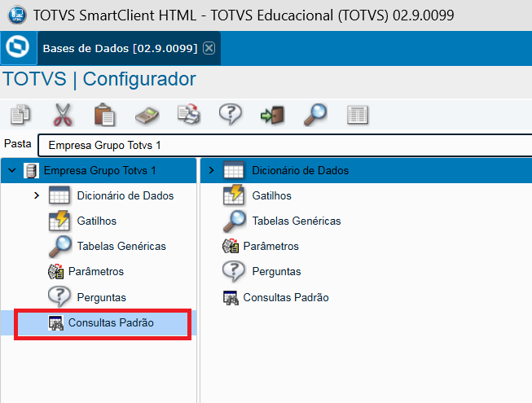Click the Pasta path input field
This screenshot has height=403, width=532.
(x=284, y=146)
